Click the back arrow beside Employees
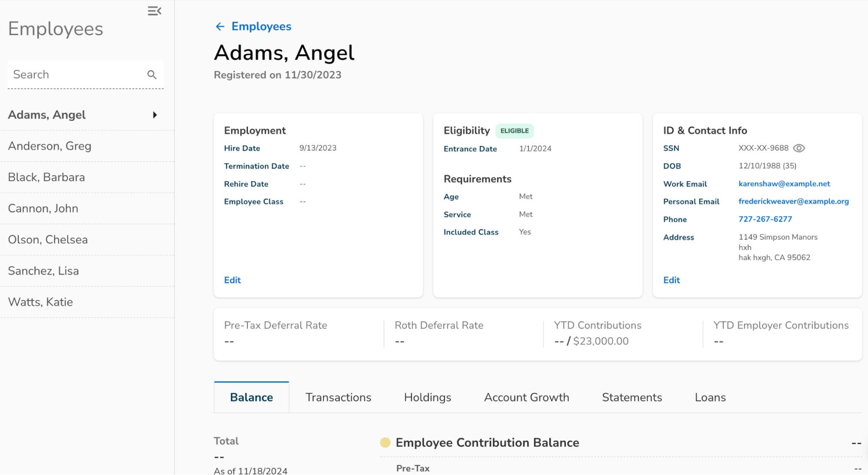Image resolution: width=868 pixels, height=475 pixels. coord(220,27)
